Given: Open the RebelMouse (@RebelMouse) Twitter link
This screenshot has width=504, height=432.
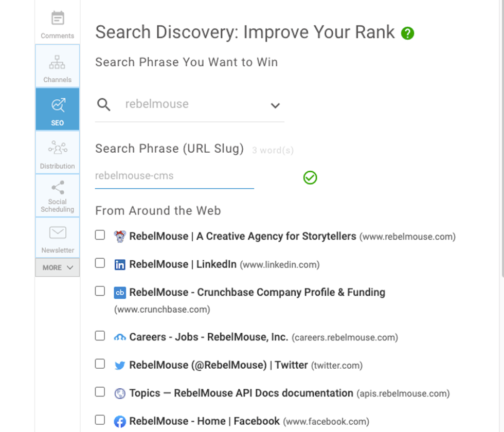Looking at the screenshot, I should coord(218,365).
